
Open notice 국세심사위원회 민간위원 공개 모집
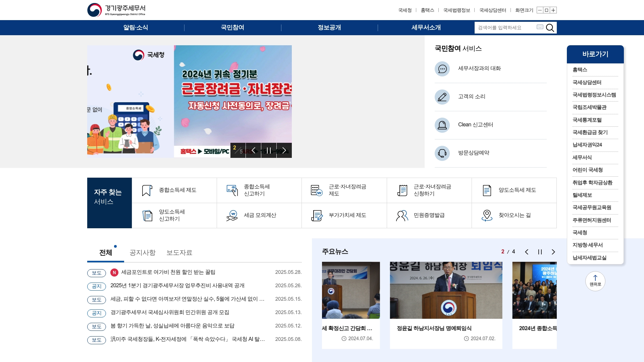click(170, 313)
